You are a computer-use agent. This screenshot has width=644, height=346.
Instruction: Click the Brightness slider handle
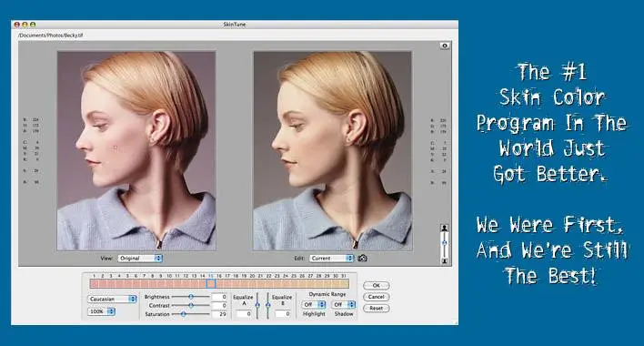coord(191,296)
